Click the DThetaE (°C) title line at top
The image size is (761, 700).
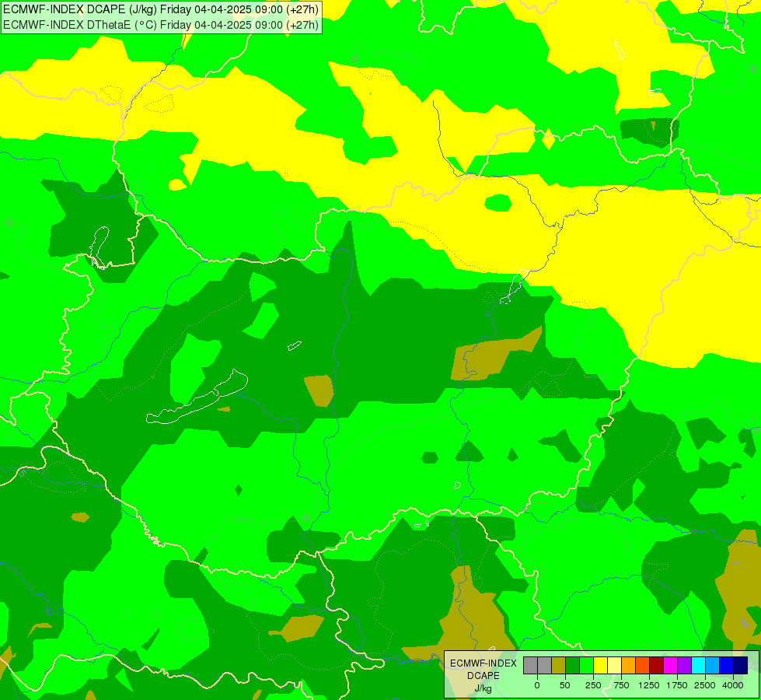coord(161,25)
